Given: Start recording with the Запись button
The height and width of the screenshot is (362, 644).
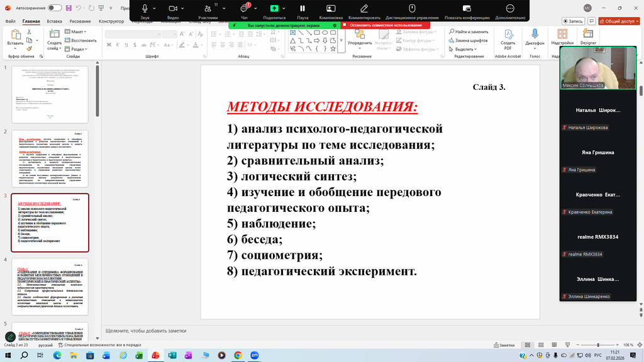Looking at the screenshot, I should coord(572,21).
